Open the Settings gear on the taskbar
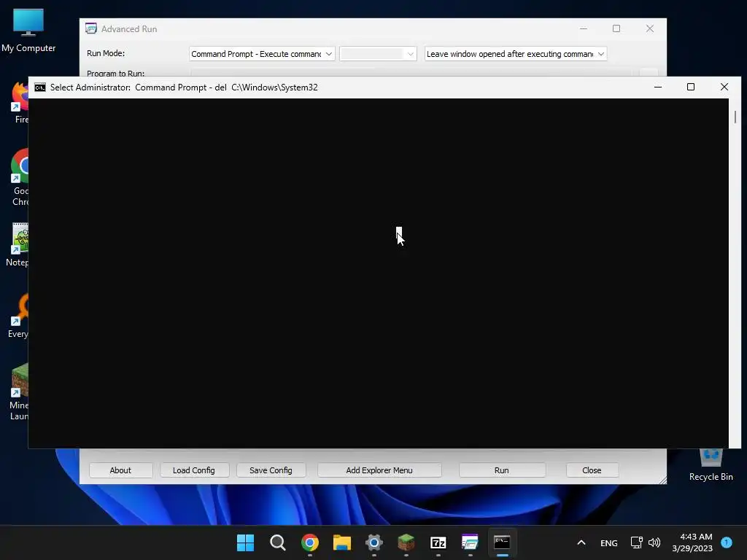The width and height of the screenshot is (747, 560). pyautogui.click(x=374, y=542)
